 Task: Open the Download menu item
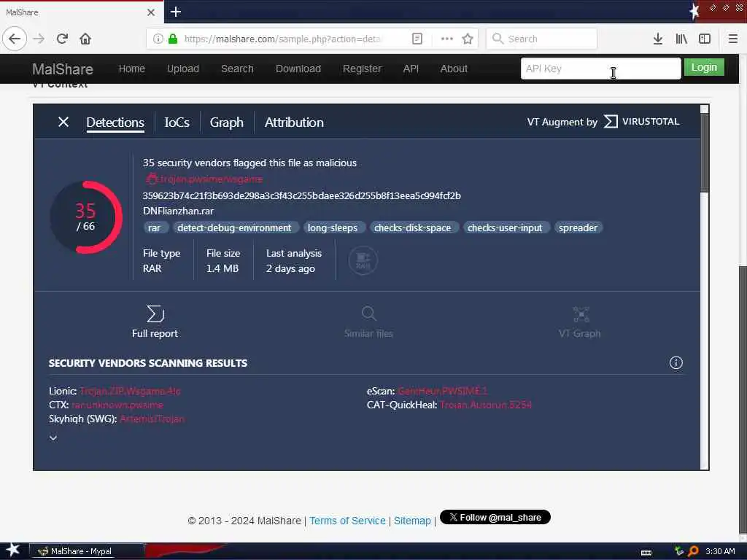(x=298, y=69)
